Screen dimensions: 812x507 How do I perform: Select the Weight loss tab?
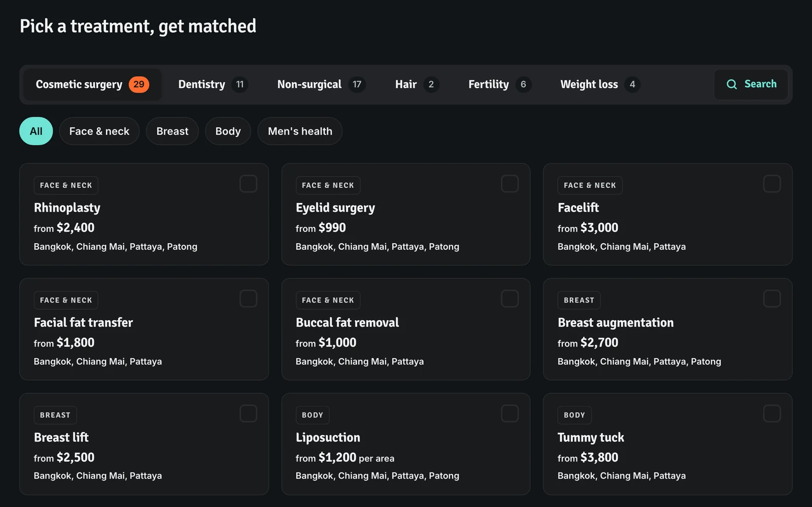click(x=600, y=84)
